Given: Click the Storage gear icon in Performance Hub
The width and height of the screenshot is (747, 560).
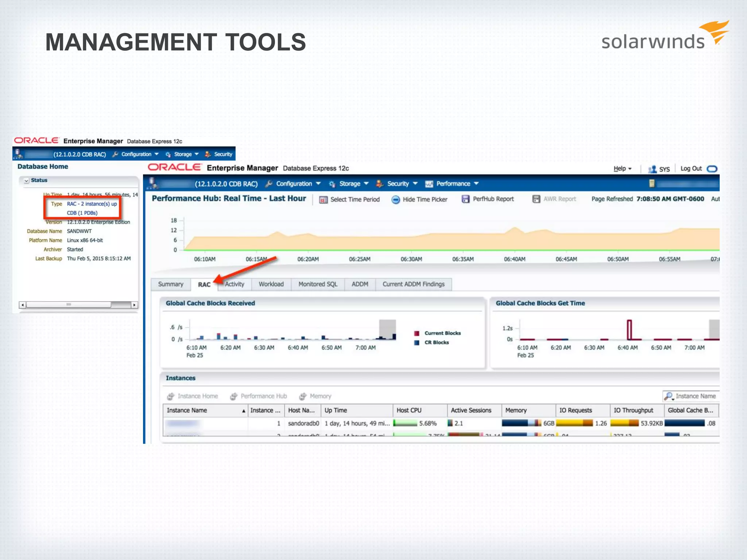Looking at the screenshot, I should [332, 184].
